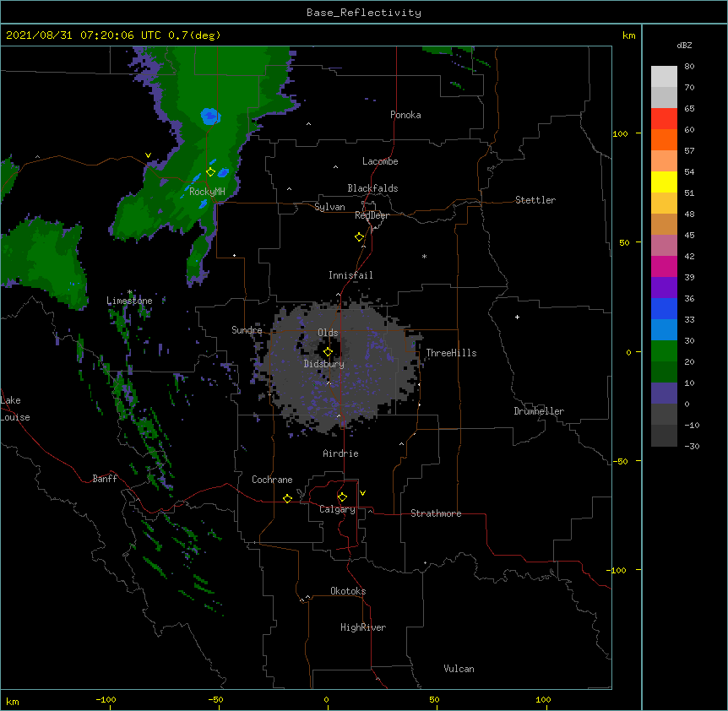Click the white asterisk marker east of Innisfail
Viewport: 728px width, 711px height.
tap(424, 257)
